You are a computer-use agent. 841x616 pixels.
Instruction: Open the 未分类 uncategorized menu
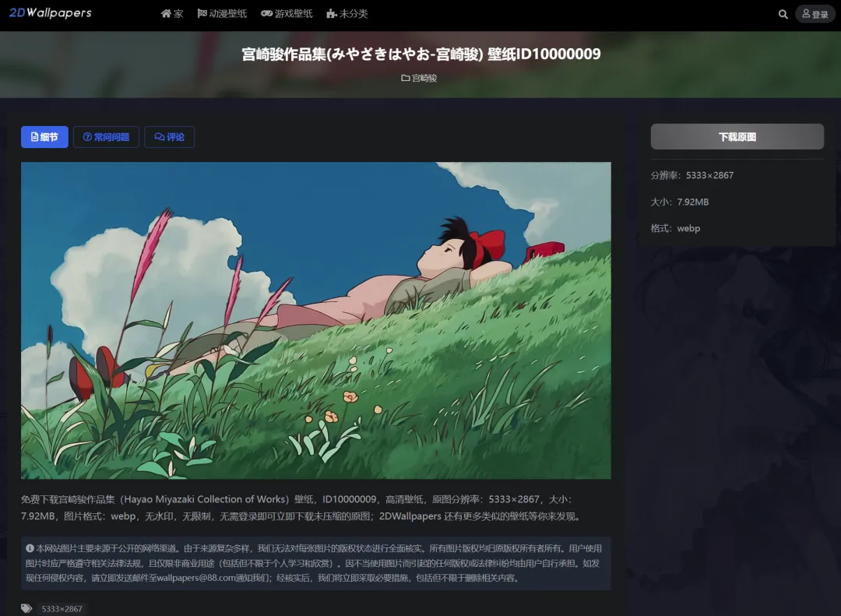click(347, 13)
